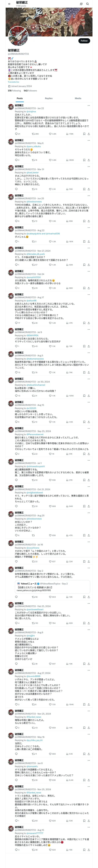Bookmark the Mar 31 reply to @bad_texter
The image size is (98, 868).
coord(84,189)
